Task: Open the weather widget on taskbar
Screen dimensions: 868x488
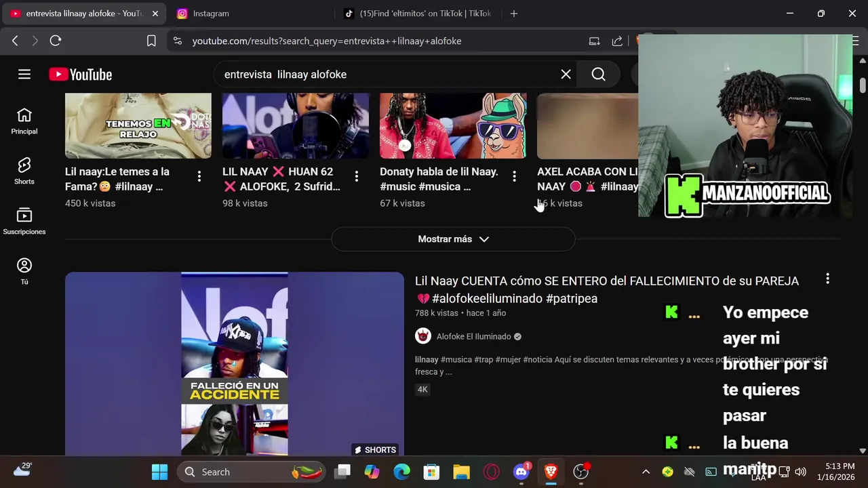Action: pos(22,470)
